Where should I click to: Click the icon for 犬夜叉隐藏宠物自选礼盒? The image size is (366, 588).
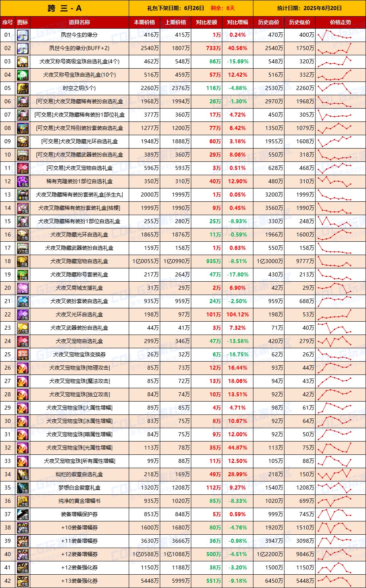point(23,262)
